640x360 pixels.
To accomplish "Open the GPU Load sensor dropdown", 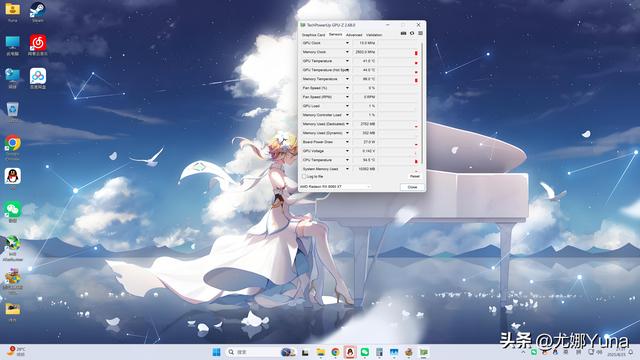I will [347, 106].
